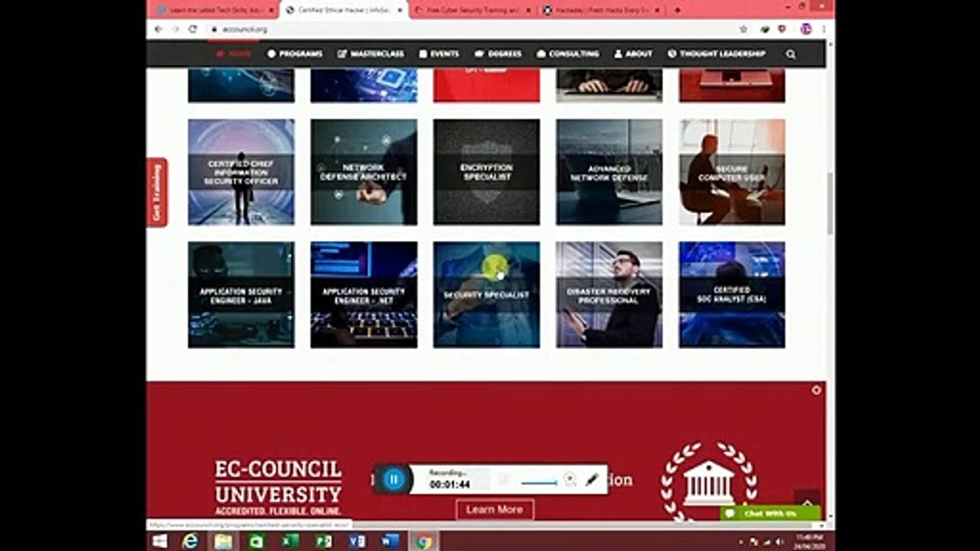
Task: Open the Advanced Network Defense card
Action: (x=609, y=172)
